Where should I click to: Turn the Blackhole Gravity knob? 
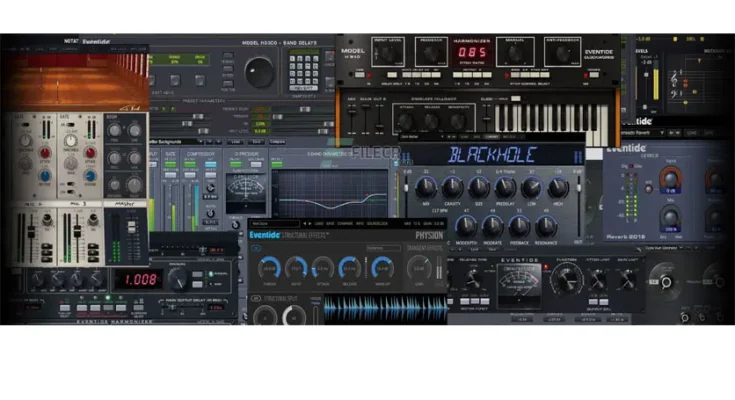[x=454, y=188]
